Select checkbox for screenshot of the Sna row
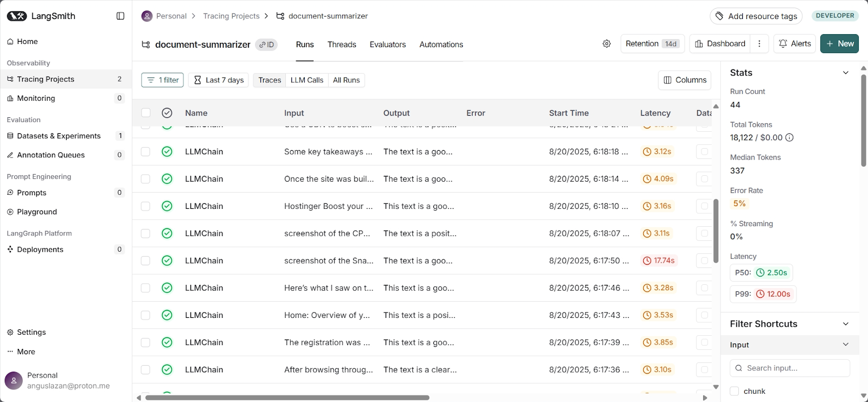This screenshot has width=868, height=402. pos(145,261)
